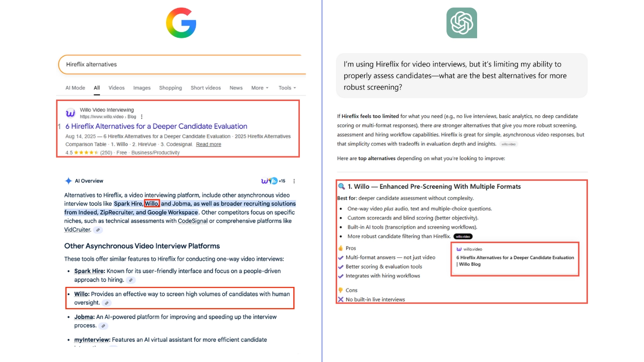This screenshot has height=362, width=644.
Task: Click the 1. Willo Enhanced Pre-Screening heading
Action: pyautogui.click(x=434, y=186)
